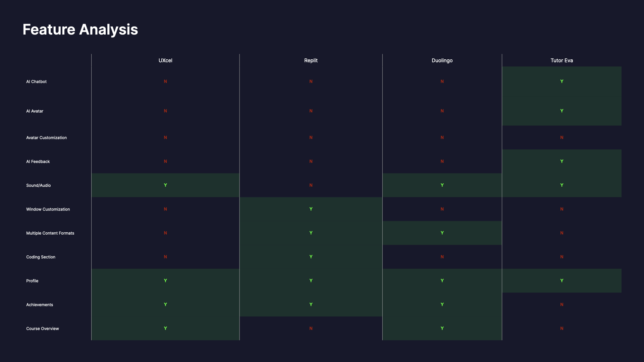Click the AI Avatar row label
644x362 pixels.
tap(35, 111)
